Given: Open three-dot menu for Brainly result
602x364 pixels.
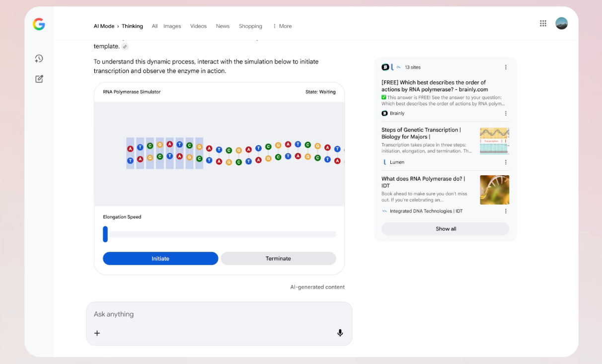Looking at the screenshot, I should point(506,113).
